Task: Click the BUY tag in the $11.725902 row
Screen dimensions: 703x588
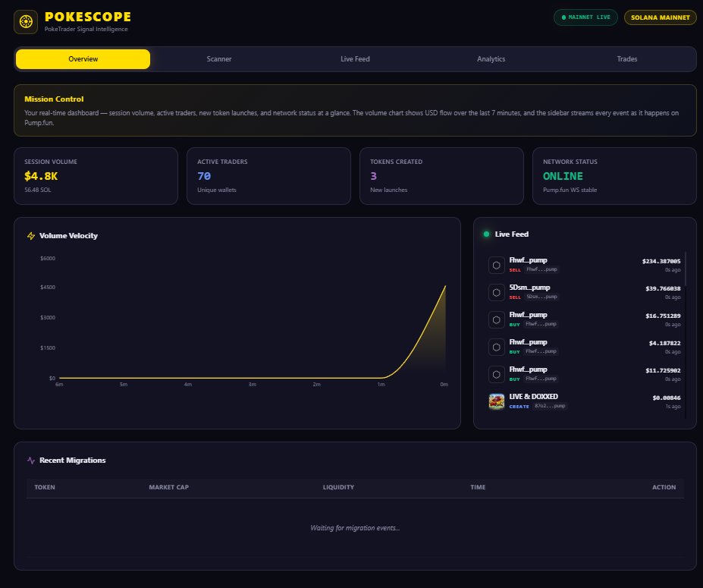Action: (514, 379)
